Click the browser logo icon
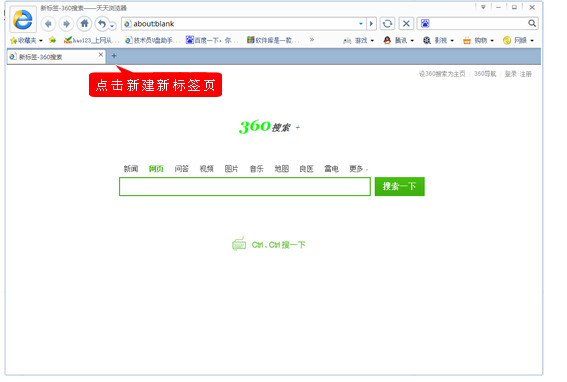Image resolution: width=567 pixels, height=382 pixels. coord(22,19)
